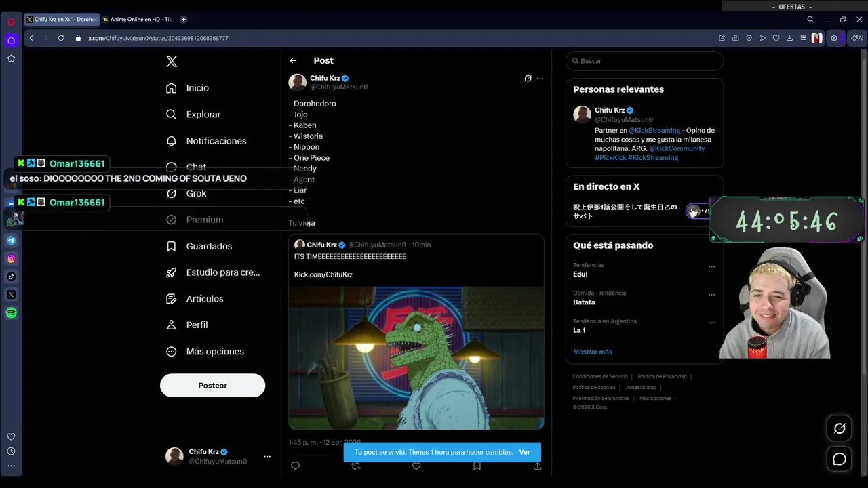Viewport: 868px width, 488px height.
Task: Open Grok in the X menu
Action: (x=187, y=194)
